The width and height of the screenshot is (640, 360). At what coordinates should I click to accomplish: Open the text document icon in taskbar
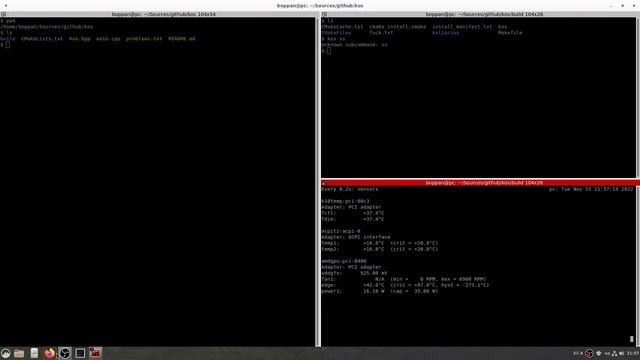click(x=34, y=353)
